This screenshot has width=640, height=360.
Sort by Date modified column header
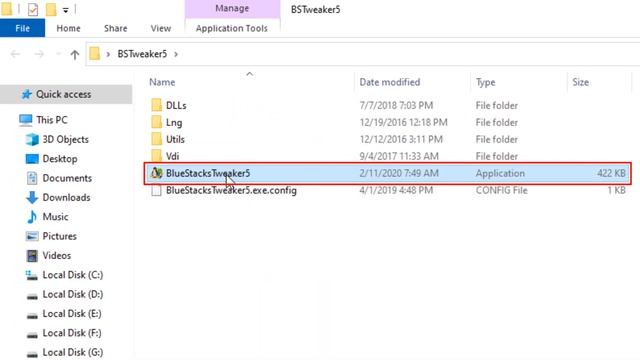tap(389, 82)
